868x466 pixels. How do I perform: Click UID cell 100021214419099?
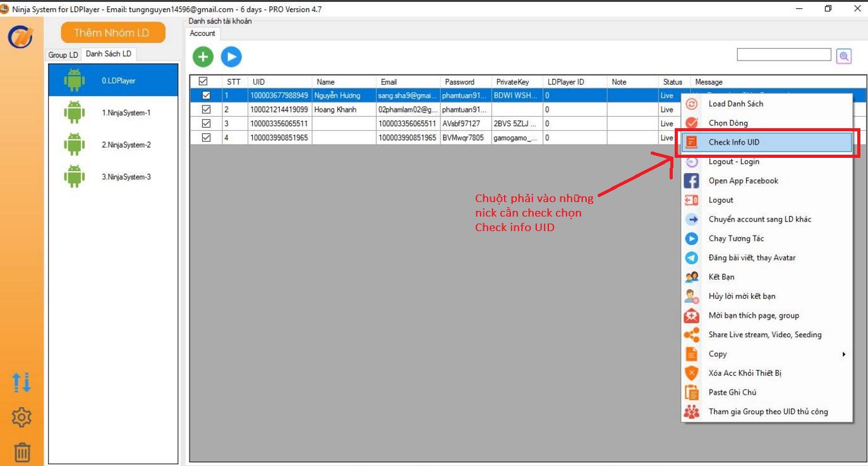point(280,110)
